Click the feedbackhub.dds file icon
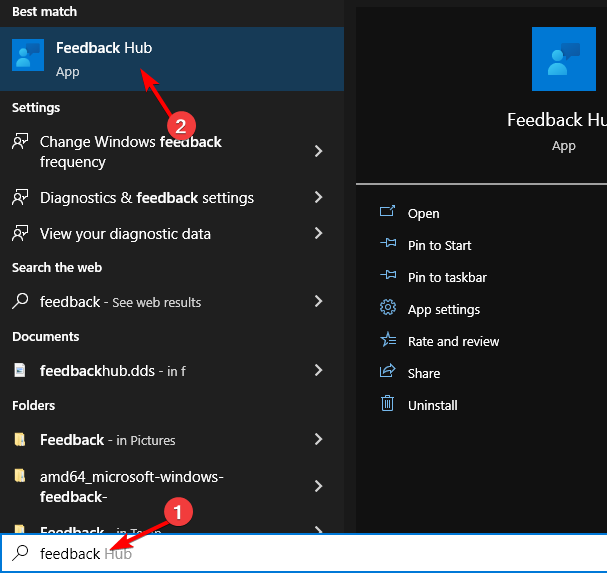This screenshot has width=607, height=573. tap(20, 370)
